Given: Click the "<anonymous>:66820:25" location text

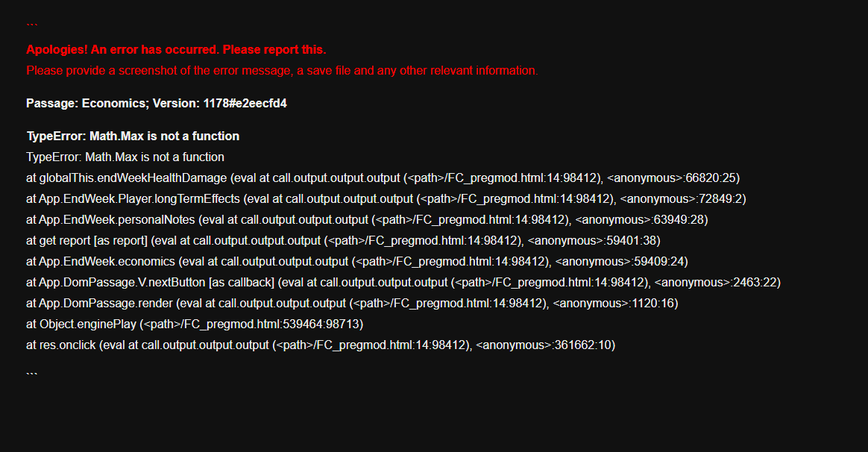Looking at the screenshot, I should [x=673, y=178].
